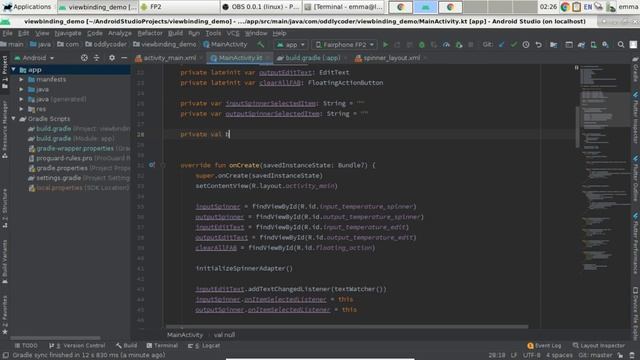Switch to spinner_layout.xml editor tab
The image size is (640, 360).
(x=391, y=58)
